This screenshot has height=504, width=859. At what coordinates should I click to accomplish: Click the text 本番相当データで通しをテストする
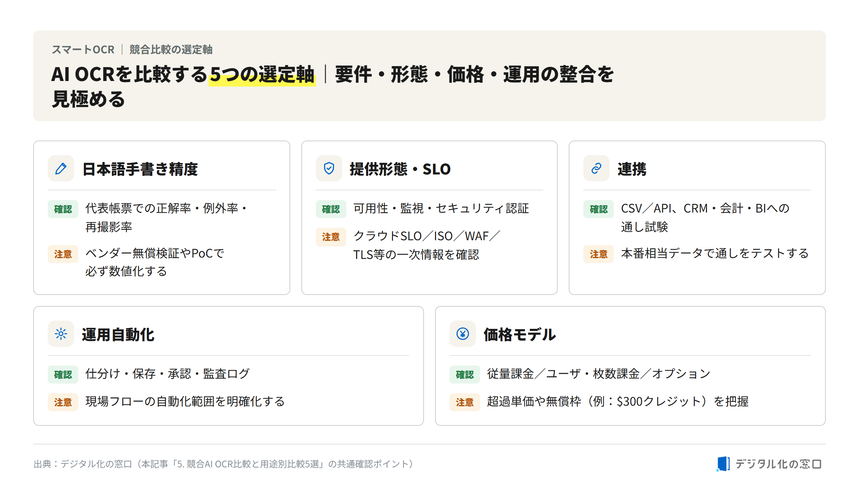(x=715, y=253)
